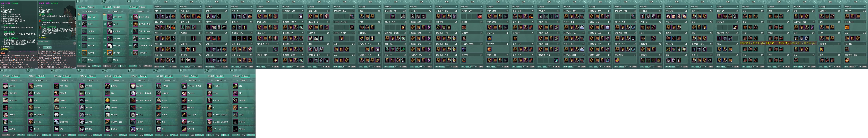Select the gear icon under 林间行者 set
868x138 pixels.
(464, 38)
